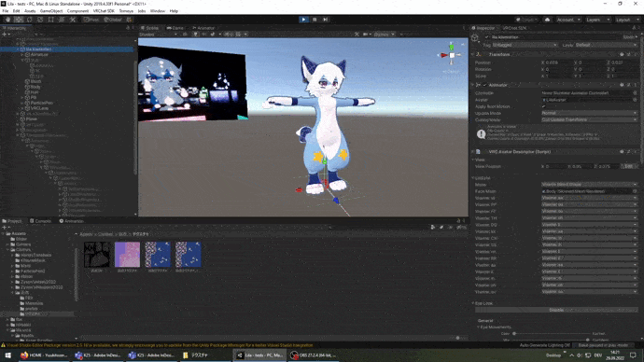Click the Edit button next to View Position
The width and height of the screenshot is (644, 362).
[x=628, y=166]
